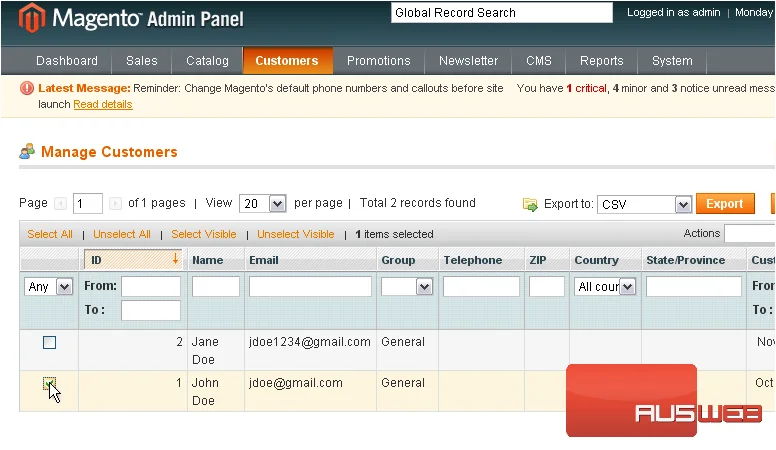Open the Customers menu

point(287,61)
